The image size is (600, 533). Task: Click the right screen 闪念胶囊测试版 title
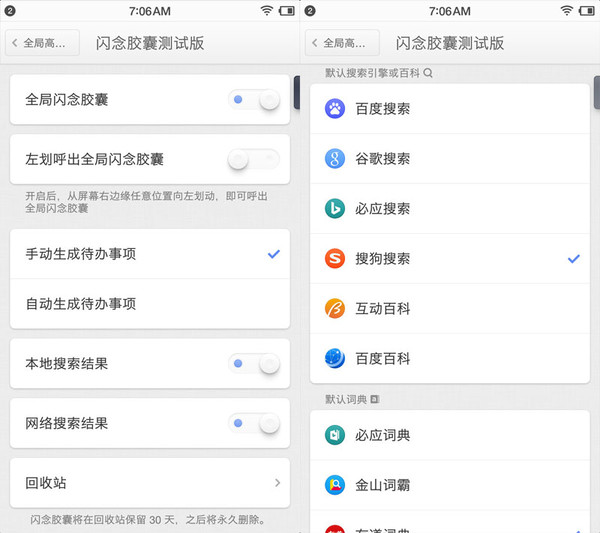(x=450, y=43)
